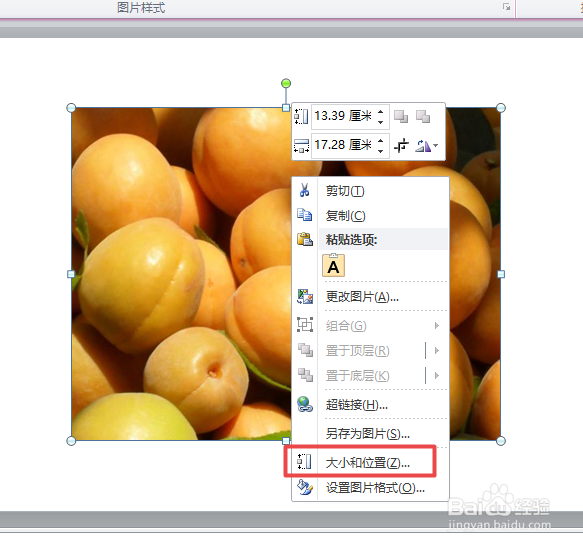Click the Bring Forward icon in mini toolbar
The height and width of the screenshot is (546, 583).
tap(401, 116)
